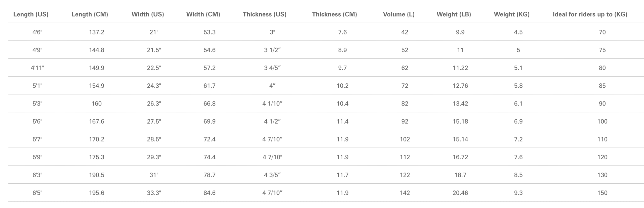The height and width of the screenshot is (208, 644).
Task: Select the Volume (L) column header
Action: (x=399, y=14)
